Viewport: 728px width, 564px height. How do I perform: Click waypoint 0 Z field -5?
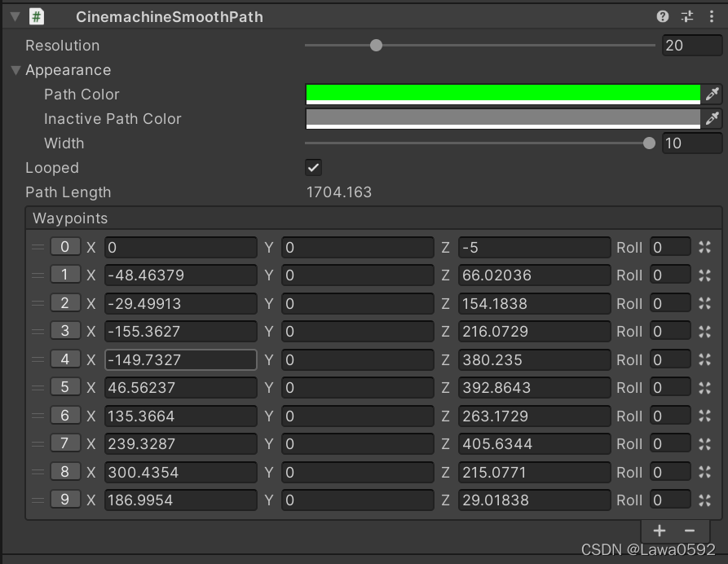[x=535, y=248]
